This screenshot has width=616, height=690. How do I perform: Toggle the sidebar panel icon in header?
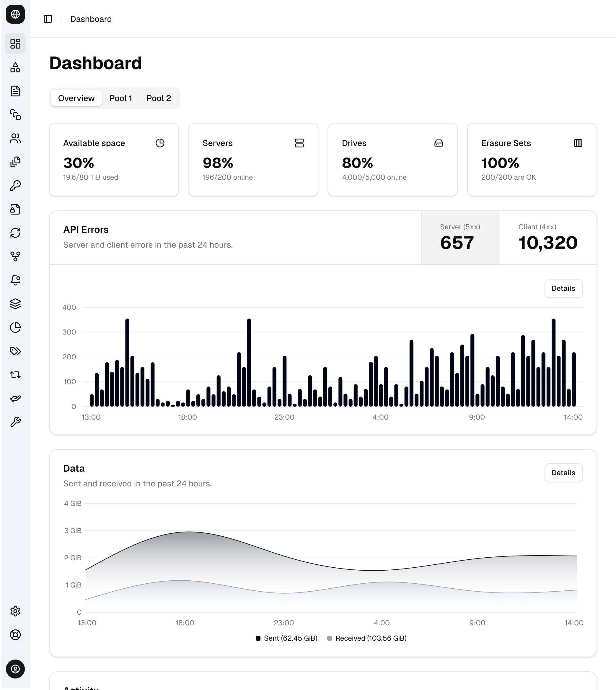coord(48,19)
